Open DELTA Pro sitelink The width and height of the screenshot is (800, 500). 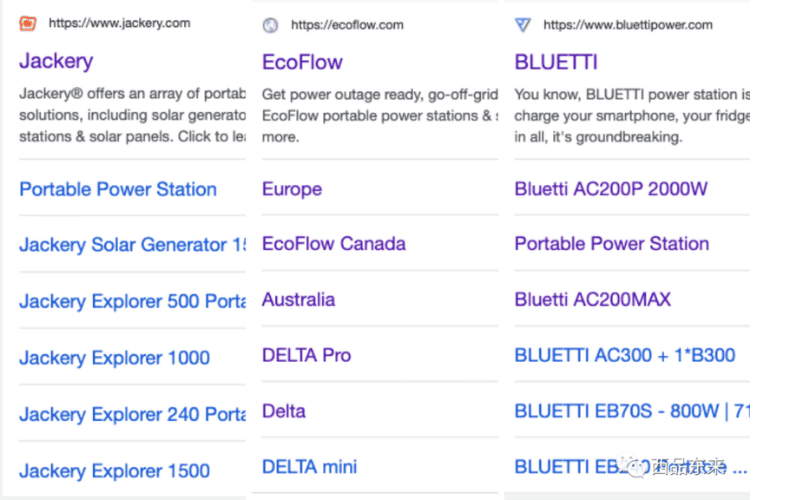click(307, 355)
